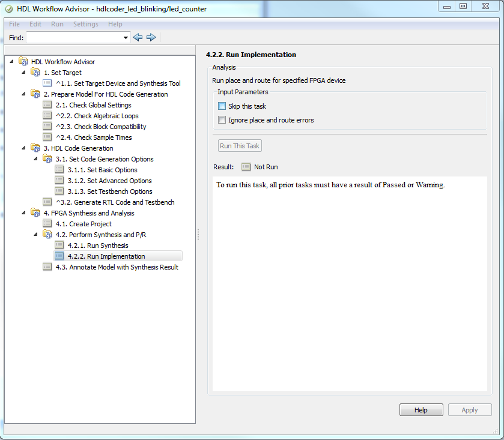
Task: Select 2.1. Check Global Settings row
Action: pos(94,105)
